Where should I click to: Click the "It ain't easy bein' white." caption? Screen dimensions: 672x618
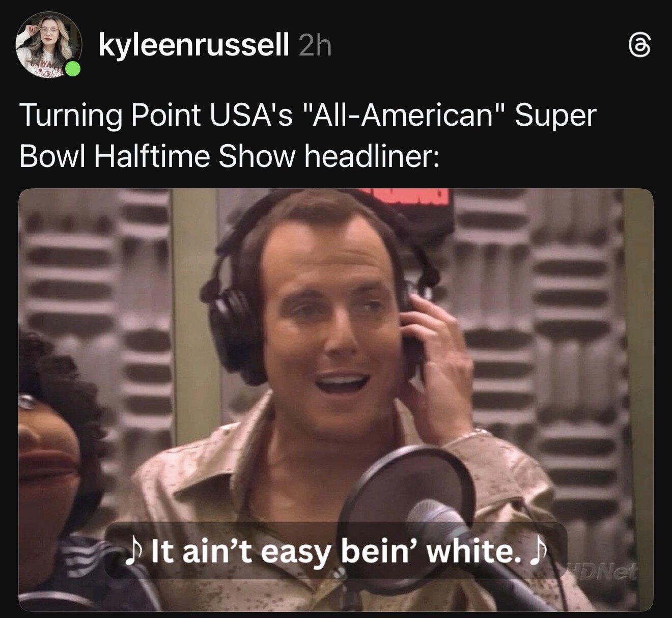click(x=336, y=551)
